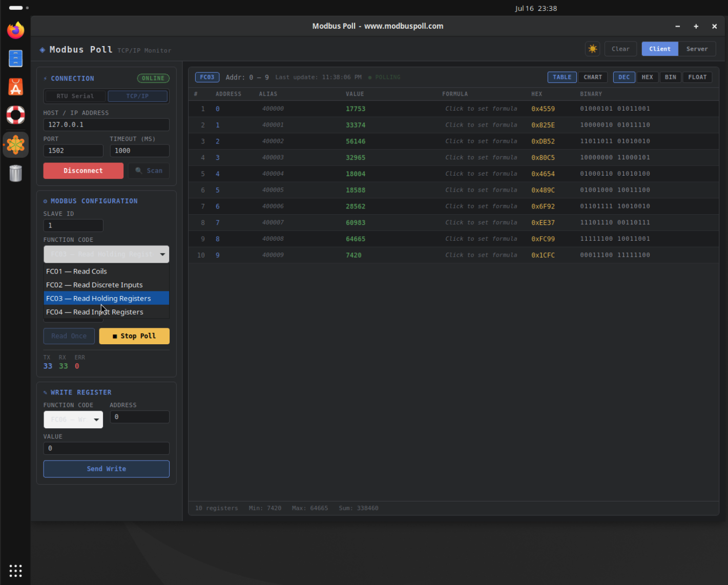Open the write Function Code dropdown
Screen dimensions: 728x585
pos(73,420)
